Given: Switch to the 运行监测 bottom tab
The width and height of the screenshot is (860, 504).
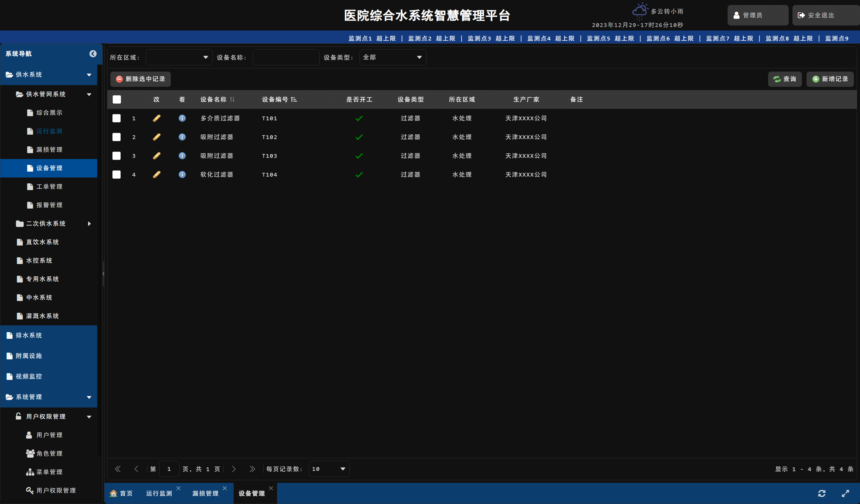Looking at the screenshot, I should tap(159, 493).
